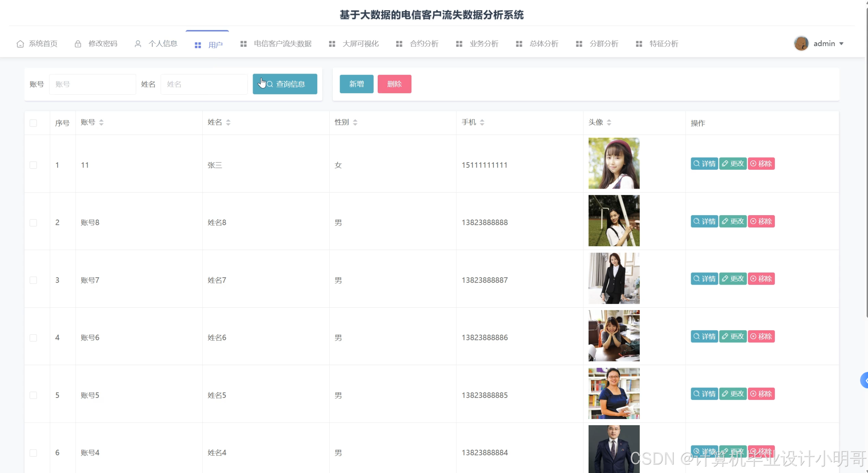Open 张三's avatar thumbnail image
868x473 pixels.
click(614, 163)
